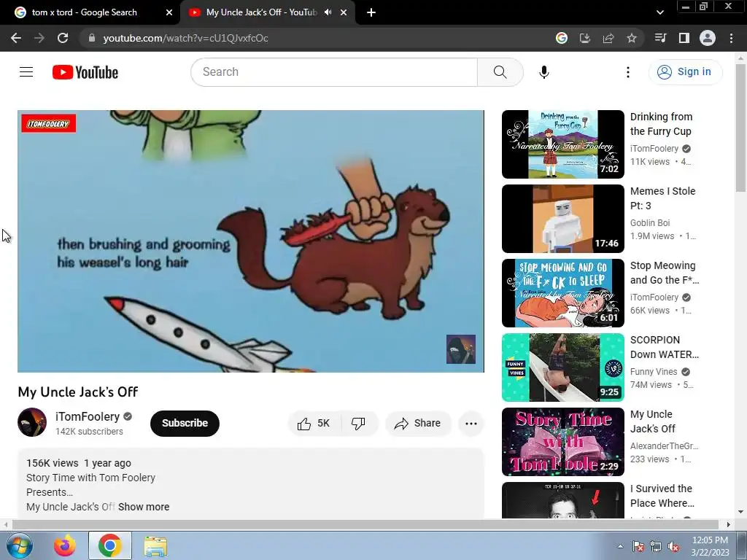Open Memes I Stole Pt: 3 thumbnail
The height and width of the screenshot is (560, 747).
point(562,219)
